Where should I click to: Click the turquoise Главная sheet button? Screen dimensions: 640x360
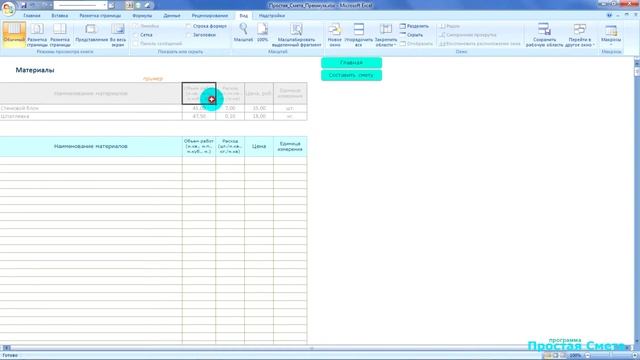coord(351,63)
